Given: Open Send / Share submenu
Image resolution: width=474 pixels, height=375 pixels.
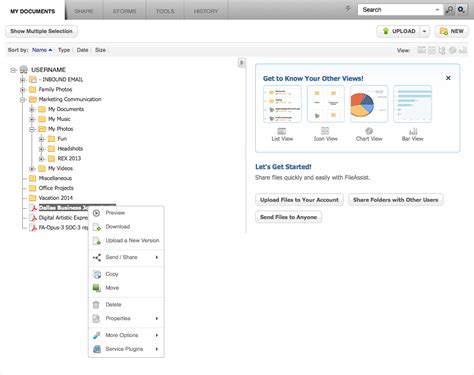Looking at the screenshot, I should pyautogui.click(x=126, y=257).
